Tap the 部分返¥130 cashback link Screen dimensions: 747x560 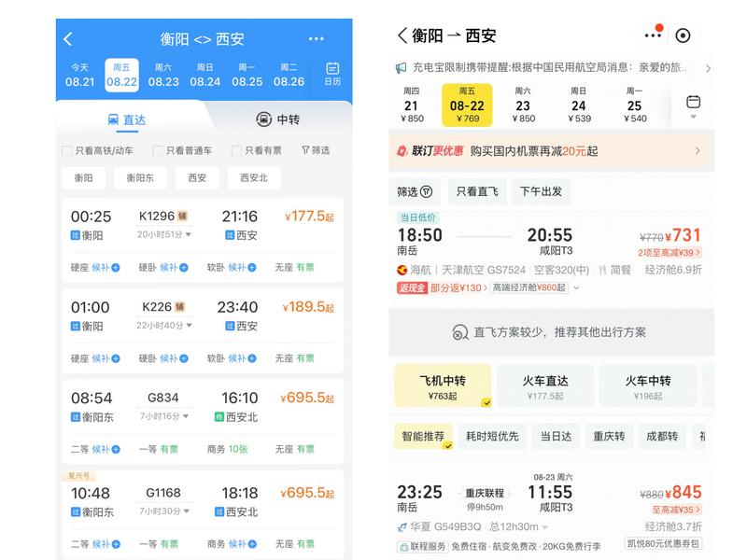(458, 287)
